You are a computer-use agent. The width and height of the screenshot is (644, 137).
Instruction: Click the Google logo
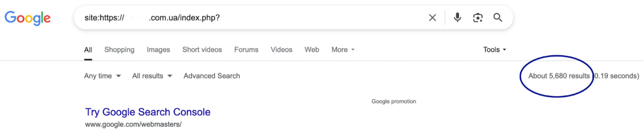pos(28,18)
